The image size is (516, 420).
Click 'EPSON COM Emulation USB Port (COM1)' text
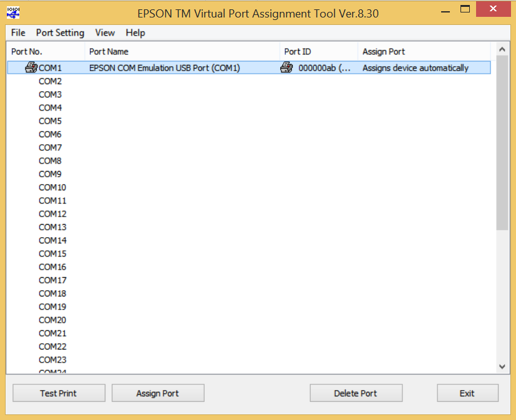pyautogui.click(x=165, y=68)
